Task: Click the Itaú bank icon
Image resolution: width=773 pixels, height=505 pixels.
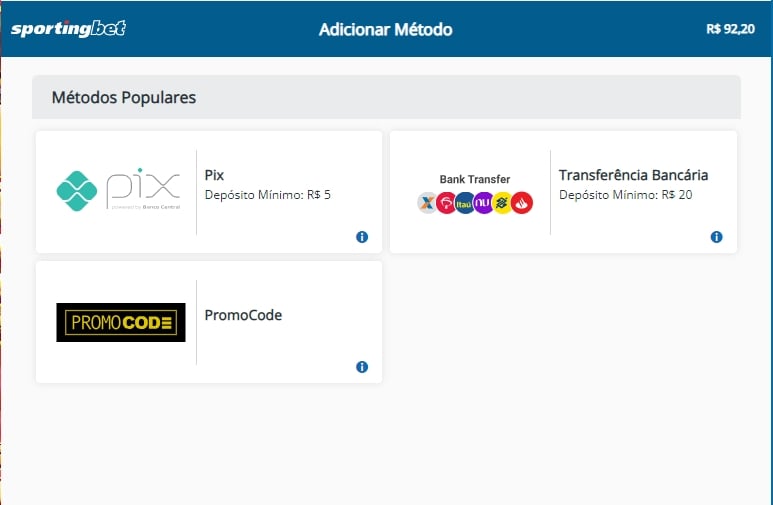Action: [464, 203]
